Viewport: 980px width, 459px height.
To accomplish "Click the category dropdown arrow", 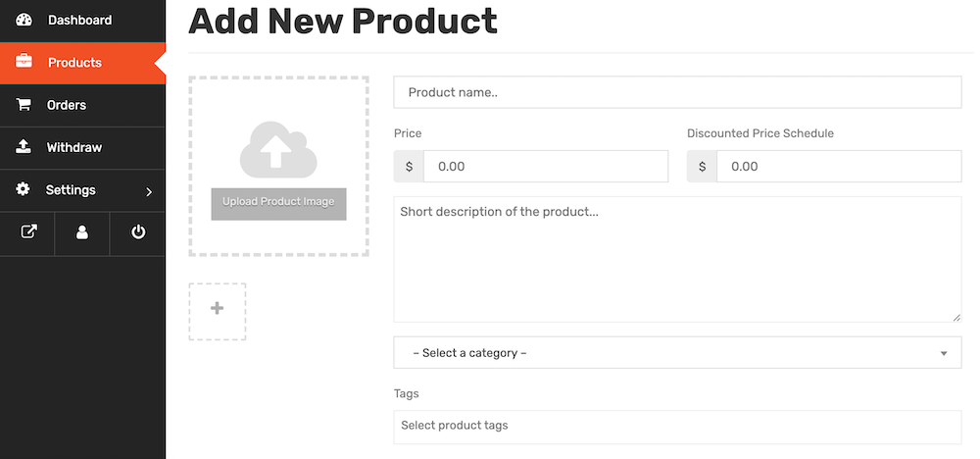I will (944, 354).
